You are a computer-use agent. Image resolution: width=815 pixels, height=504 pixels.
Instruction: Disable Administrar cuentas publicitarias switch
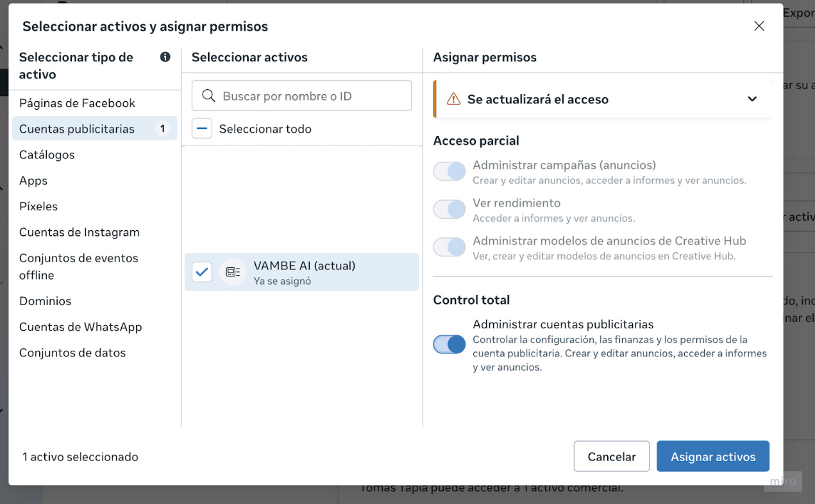(449, 344)
